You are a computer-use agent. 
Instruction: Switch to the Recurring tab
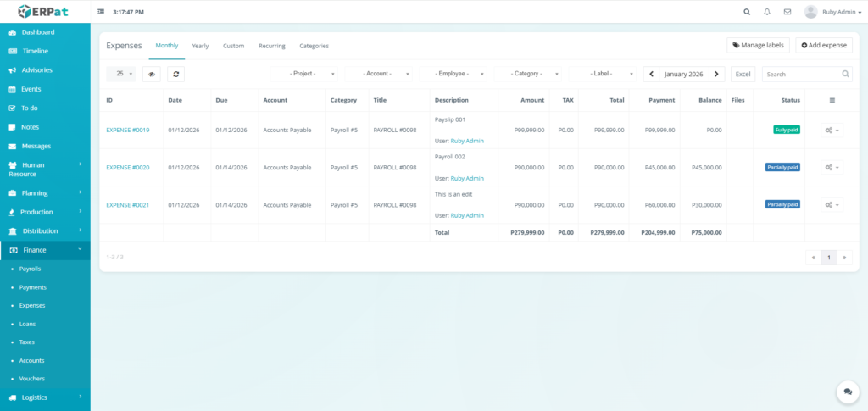tap(271, 46)
